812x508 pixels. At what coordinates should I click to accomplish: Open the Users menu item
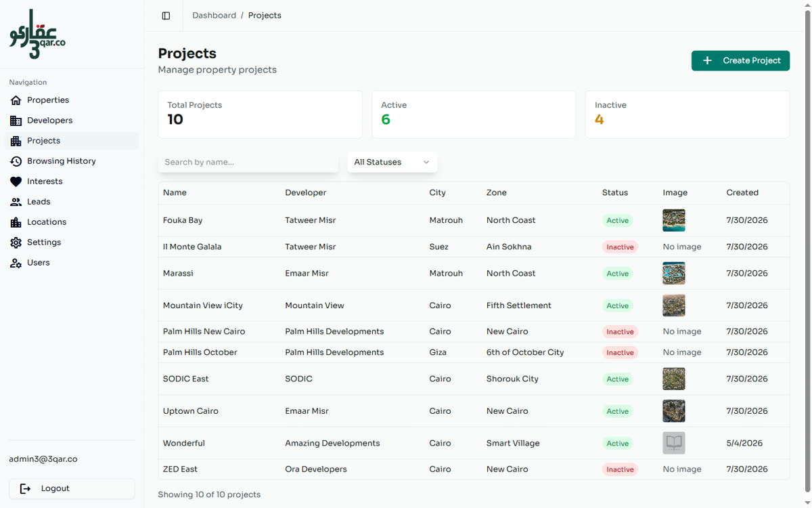(72, 263)
